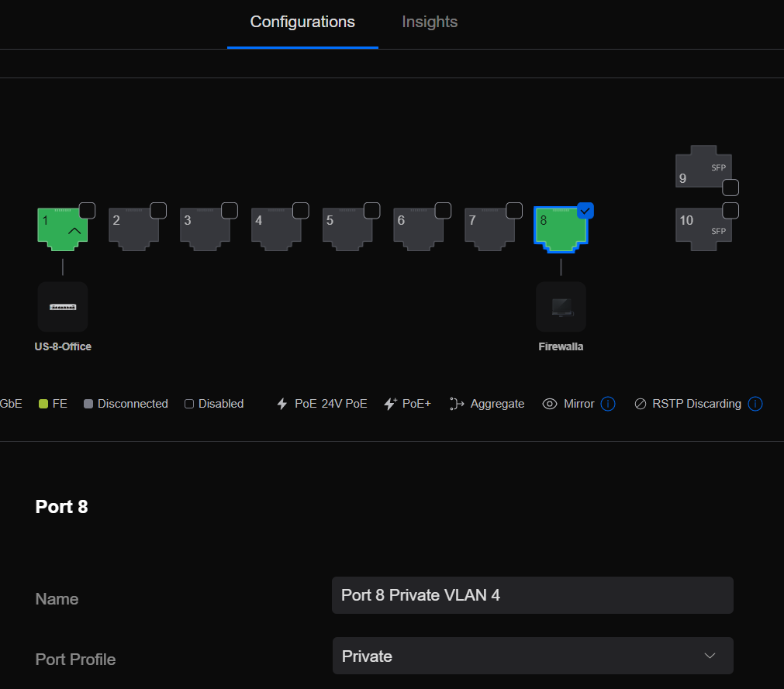Uncheck the port 8 selection checkbox

pyautogui.click(x=585, y=210)
